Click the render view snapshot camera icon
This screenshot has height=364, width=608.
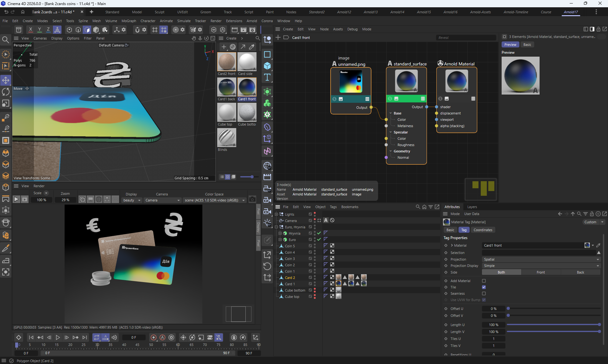[x=252, y=200]
